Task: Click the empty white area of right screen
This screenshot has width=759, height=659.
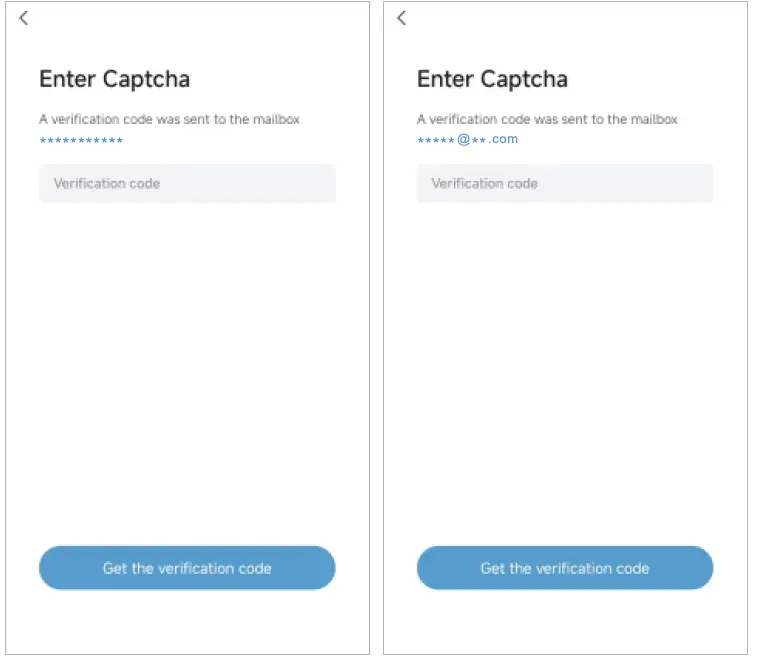Action: click(565, 380)
